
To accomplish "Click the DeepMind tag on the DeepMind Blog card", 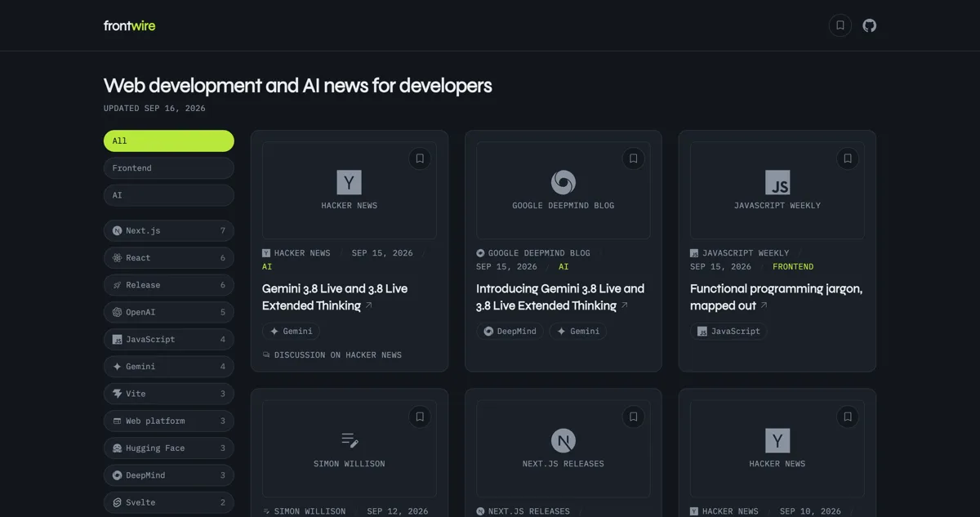I will coord(510,331).
